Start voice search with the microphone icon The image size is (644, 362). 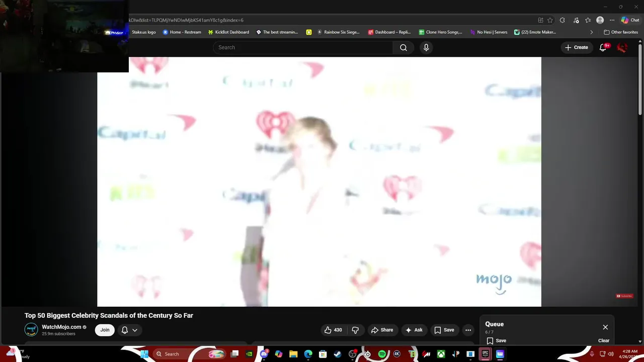(426, 47)
